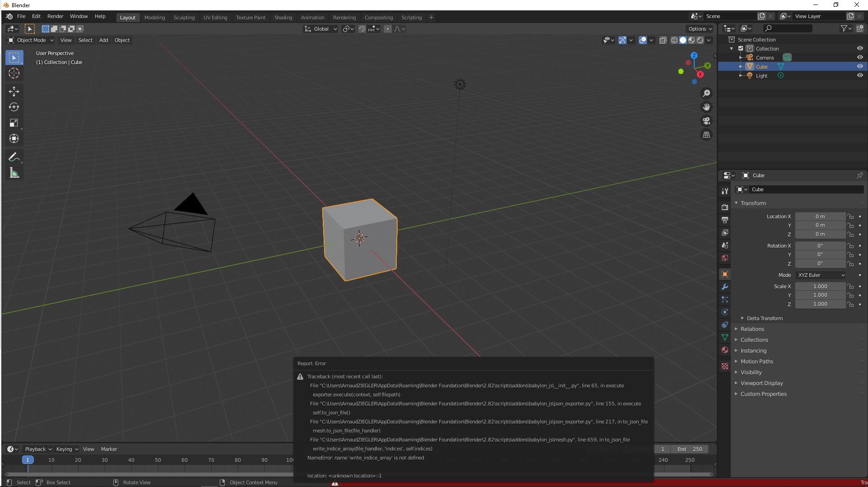
Task: Open the Render menu
Action: (x=55, y=16)
